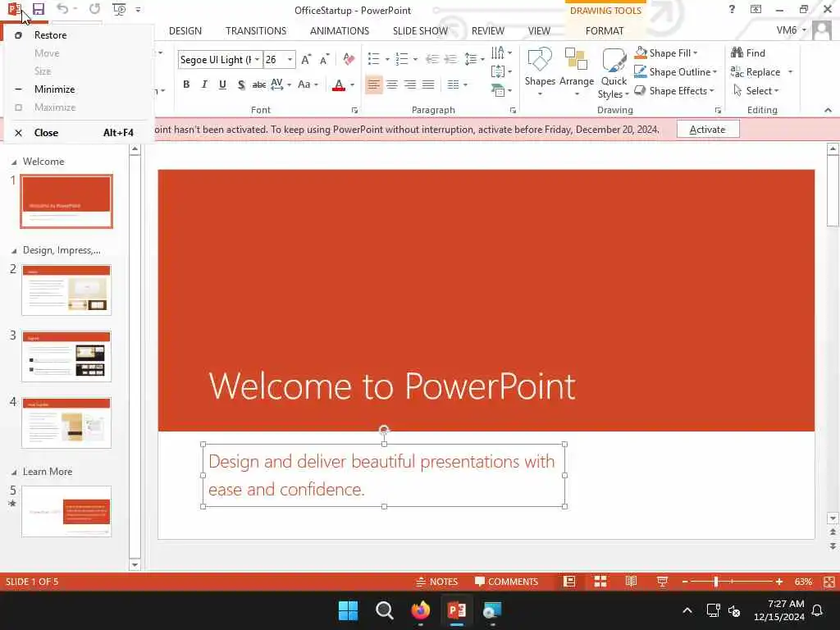Toggle Underline formatting
The width and height of the screenshot is (840, 630).
(222, 84)
